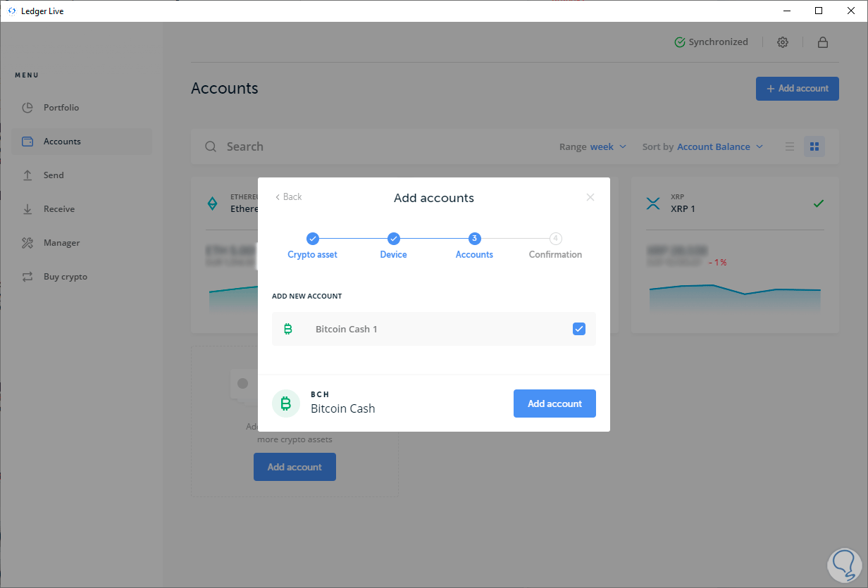Select the Manager menu item
This screenshot has width=868, height=588.
82,243
